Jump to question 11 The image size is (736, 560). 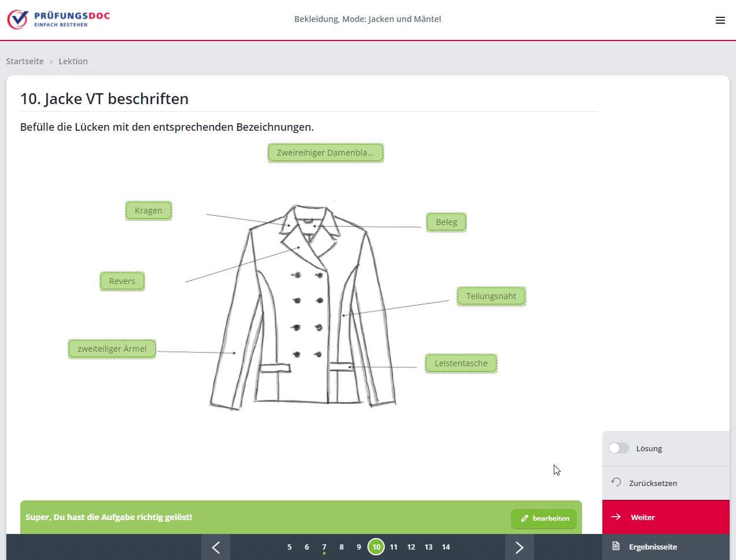pos(393,547)
